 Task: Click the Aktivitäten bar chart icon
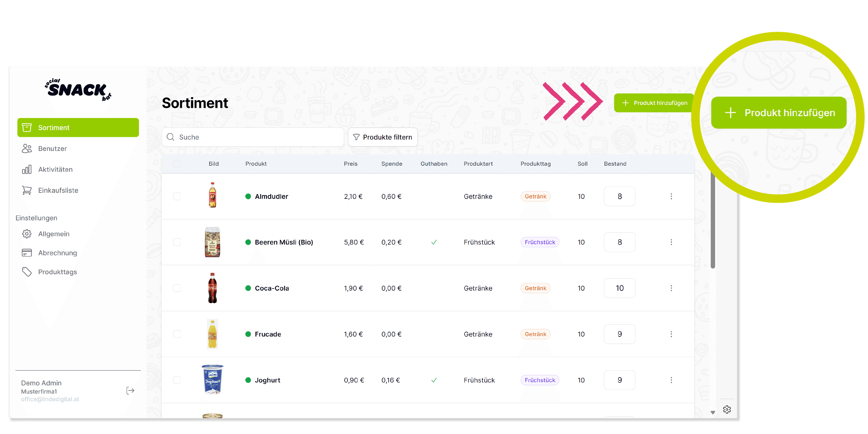(x=27, y=170)
